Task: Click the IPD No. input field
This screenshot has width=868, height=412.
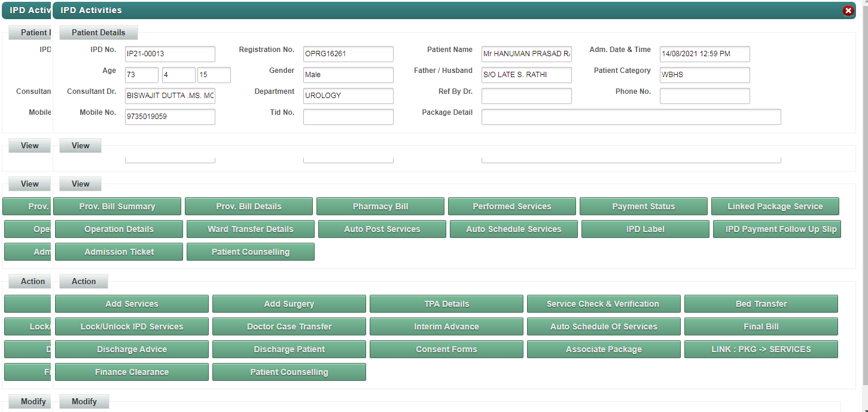Action: tap(170, 54)
